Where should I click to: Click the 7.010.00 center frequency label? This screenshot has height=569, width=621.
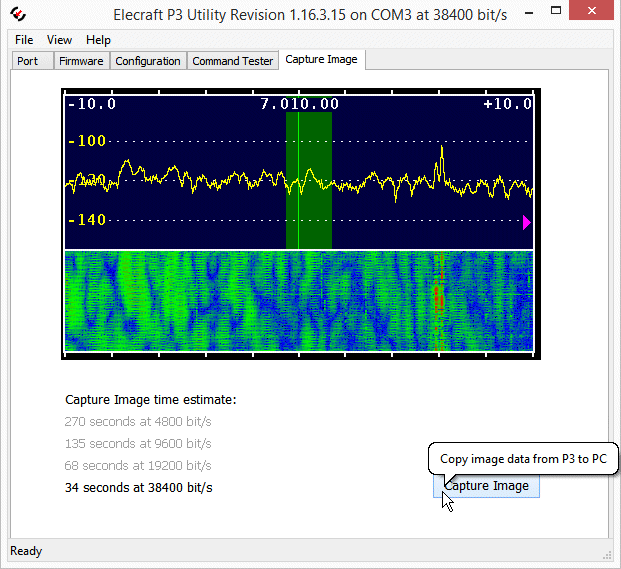300,104
